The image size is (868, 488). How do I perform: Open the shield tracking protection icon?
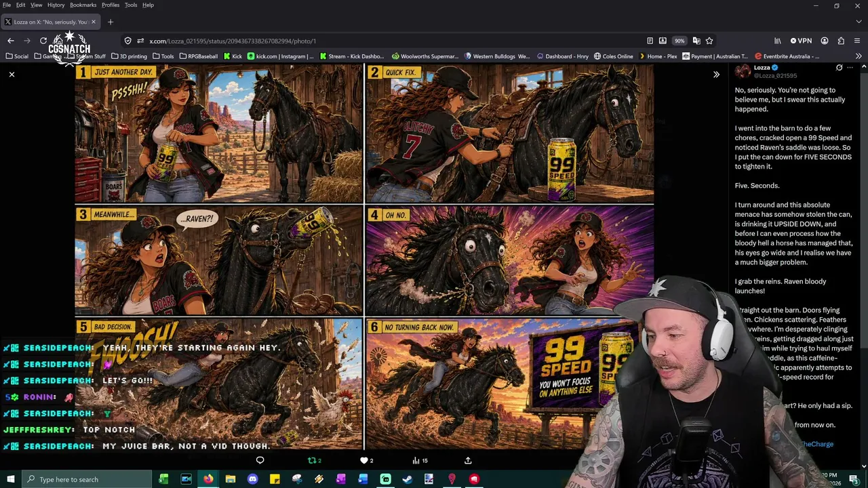tap(127, 41)
